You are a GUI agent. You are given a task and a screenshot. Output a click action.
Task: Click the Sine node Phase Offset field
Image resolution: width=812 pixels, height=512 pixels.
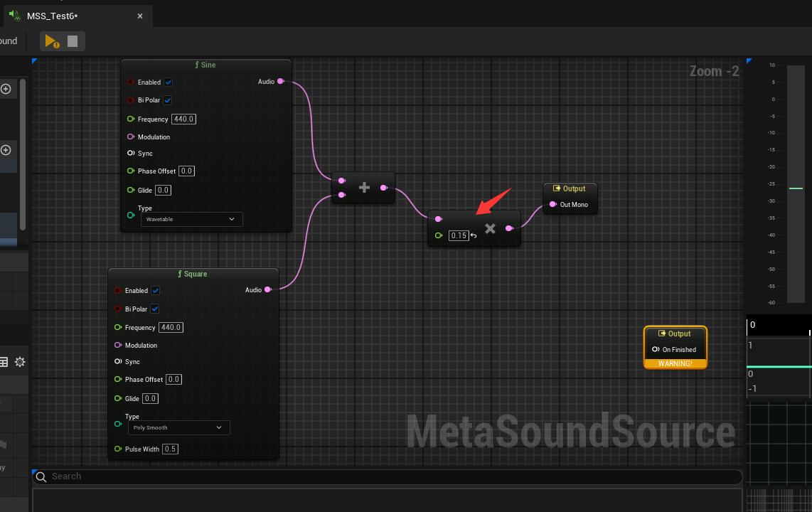(x=186, y=171)
